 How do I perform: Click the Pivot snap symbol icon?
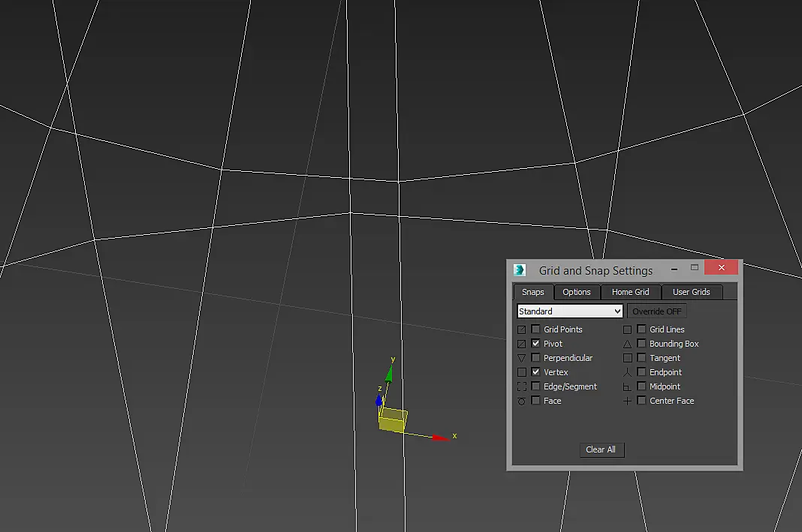tap(522, 344)
